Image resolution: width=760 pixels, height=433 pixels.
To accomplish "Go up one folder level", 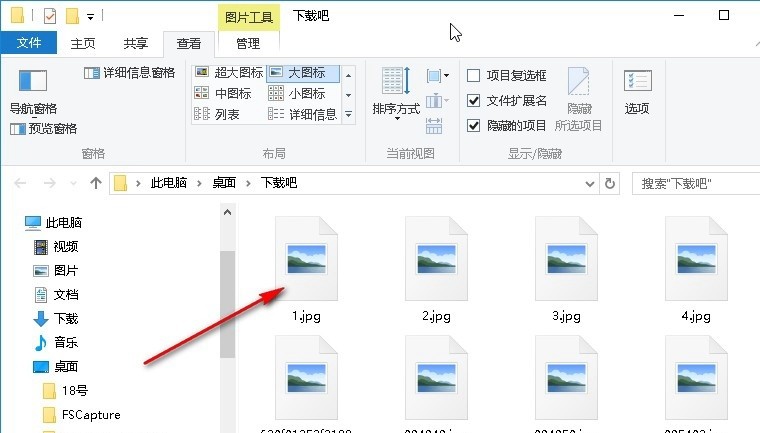I will click(96, 183).
